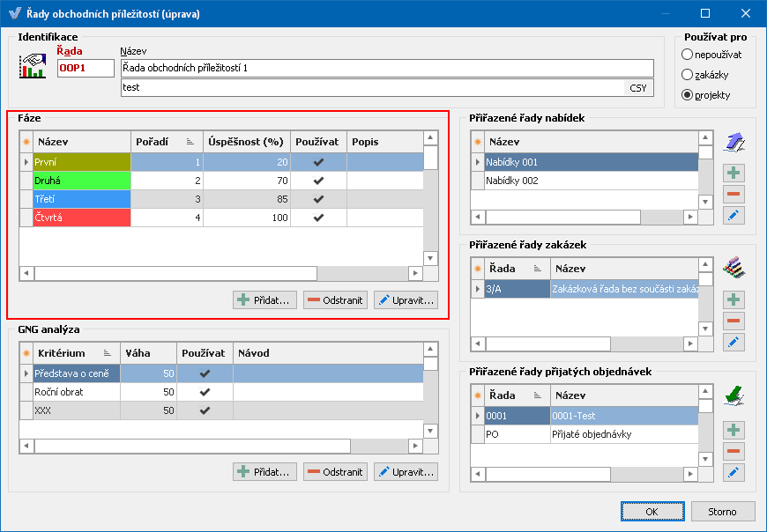The height and width of the screenshot is (532, 767).
Task: Click scroll down arrow of Fáze table
Action: [x=430, y=258]
